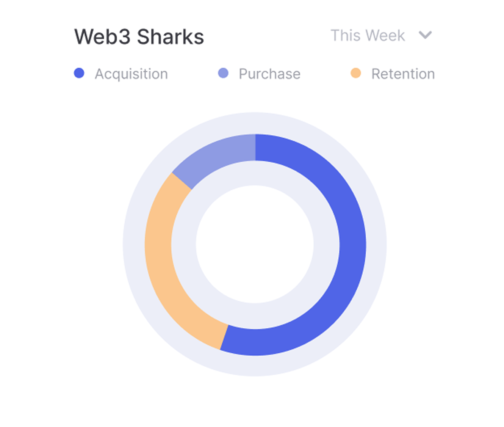
Task: Click the orange Retention legend dot
Action: 356,73
